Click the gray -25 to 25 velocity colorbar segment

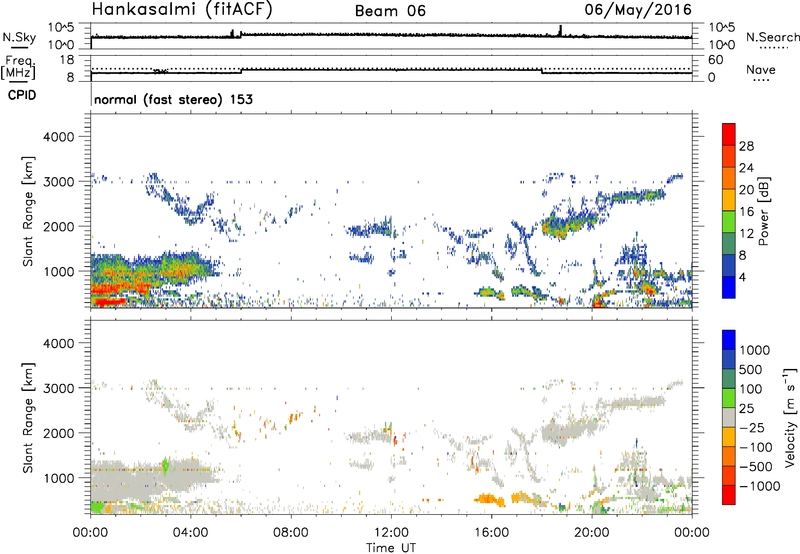point(729,417)
